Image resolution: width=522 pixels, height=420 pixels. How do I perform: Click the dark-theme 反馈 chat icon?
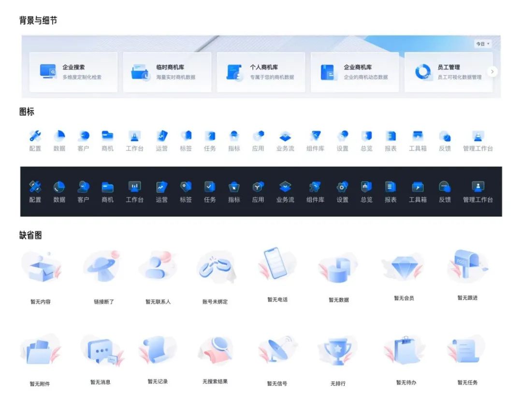pyautogui.click(x=445, y=187)
